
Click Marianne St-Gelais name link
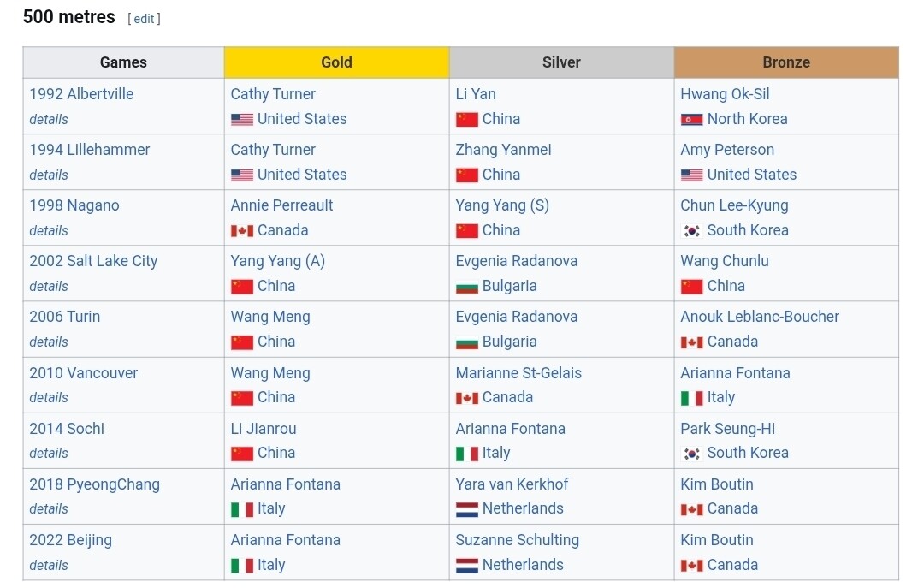pos(518,373)
